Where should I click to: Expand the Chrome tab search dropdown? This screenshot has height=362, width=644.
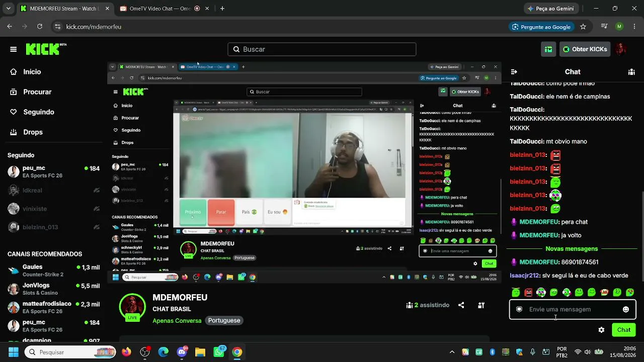pyautogui.click(x=8, y=9)
